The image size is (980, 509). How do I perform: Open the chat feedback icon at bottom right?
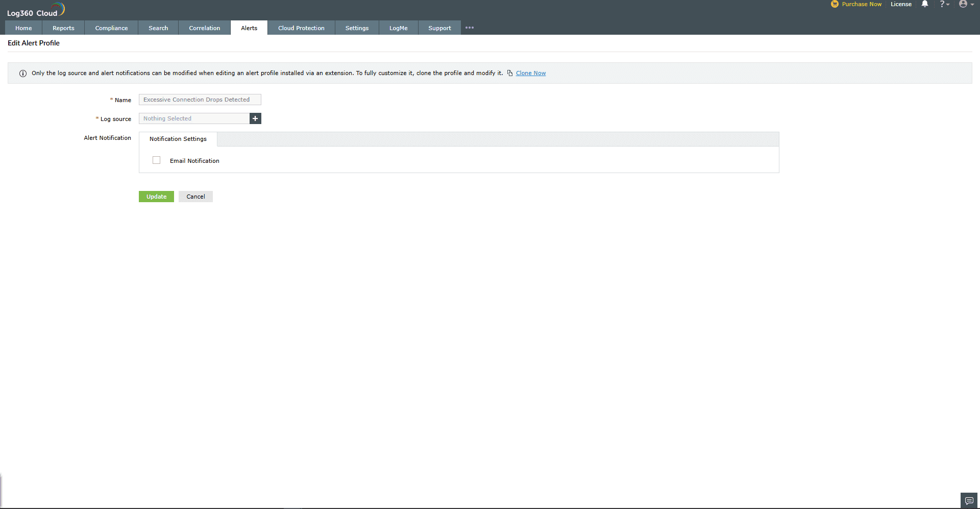coord(968,501)
